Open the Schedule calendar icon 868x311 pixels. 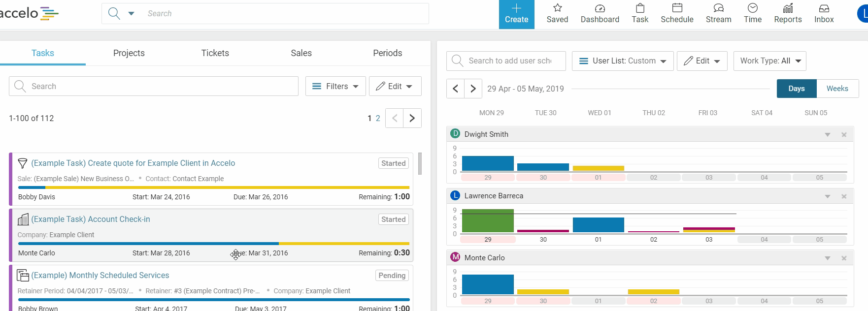[x=677, y=9]
